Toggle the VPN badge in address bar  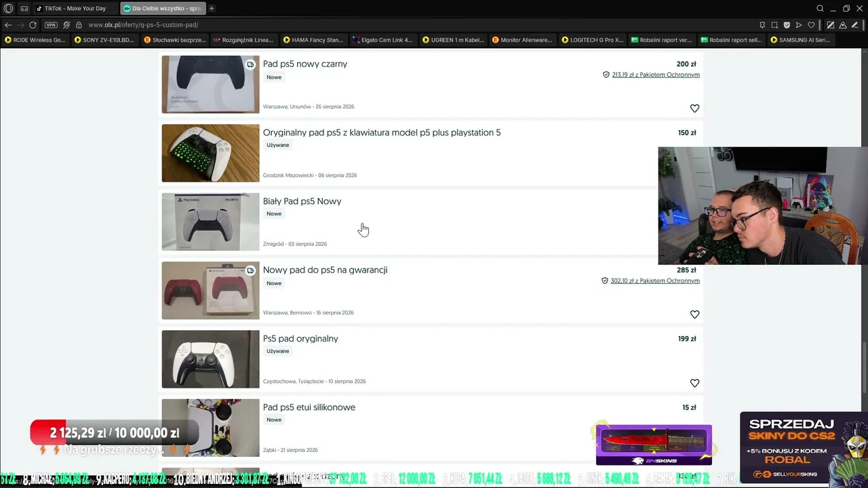[x=51, y=25]
